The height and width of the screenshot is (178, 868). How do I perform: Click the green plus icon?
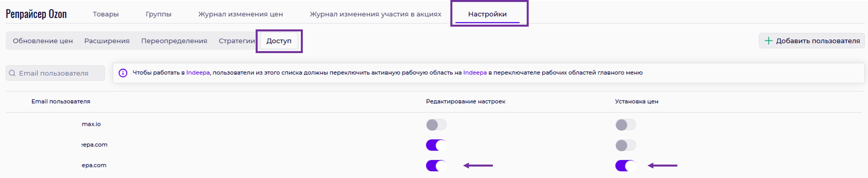768,41
